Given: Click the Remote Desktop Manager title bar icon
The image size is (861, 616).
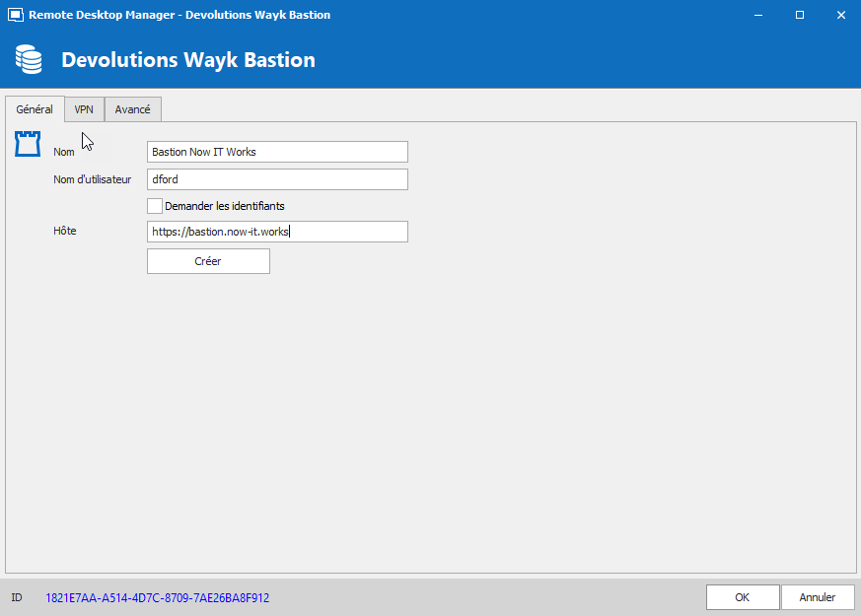Looking at the screenshot, I should tap(16, 15).
